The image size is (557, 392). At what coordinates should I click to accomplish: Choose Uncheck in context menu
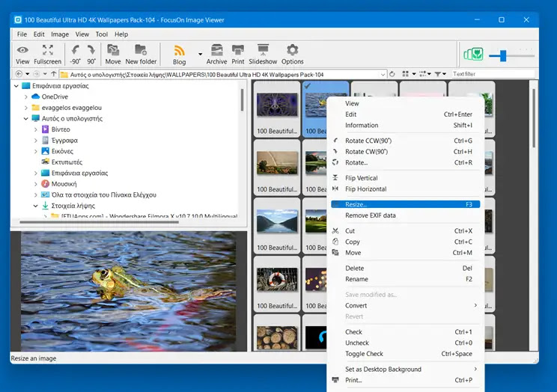click(405, 343)
